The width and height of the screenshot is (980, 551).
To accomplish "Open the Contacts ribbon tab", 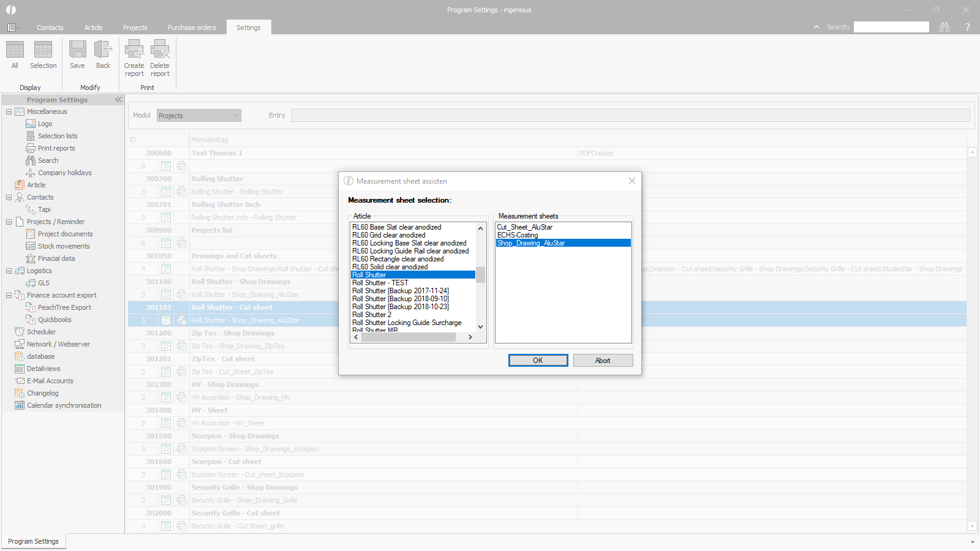I will [x=50, y=28].
